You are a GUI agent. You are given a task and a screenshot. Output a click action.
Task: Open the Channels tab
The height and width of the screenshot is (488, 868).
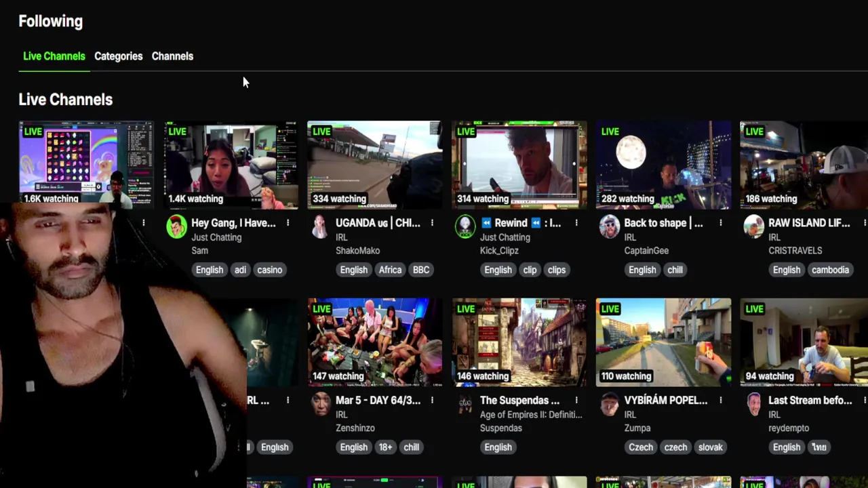(172, 56)
